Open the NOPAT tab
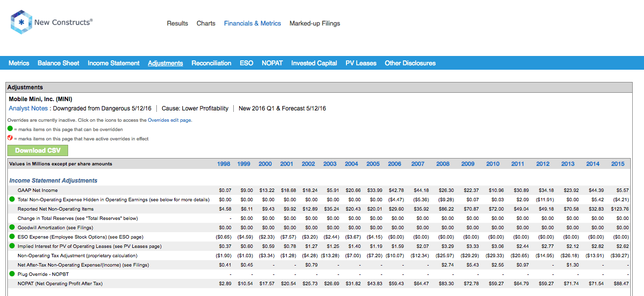 tap(272, 63)
